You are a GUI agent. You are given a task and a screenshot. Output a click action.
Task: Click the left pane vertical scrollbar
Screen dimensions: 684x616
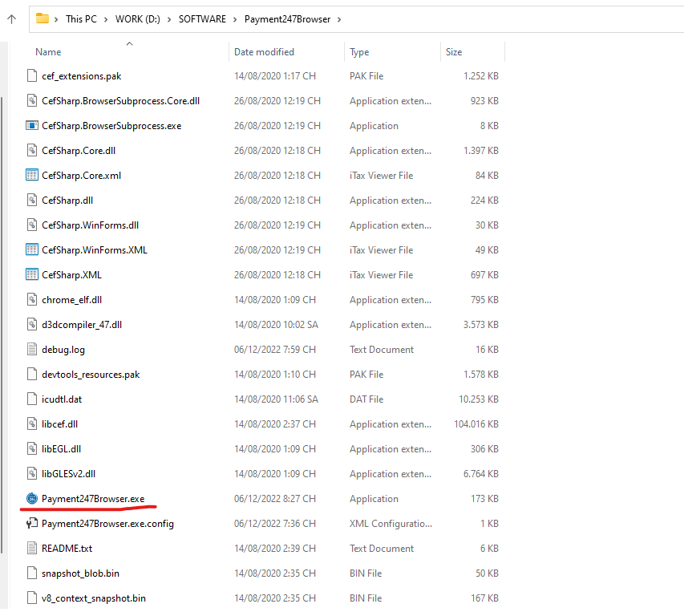coord(2,325)
